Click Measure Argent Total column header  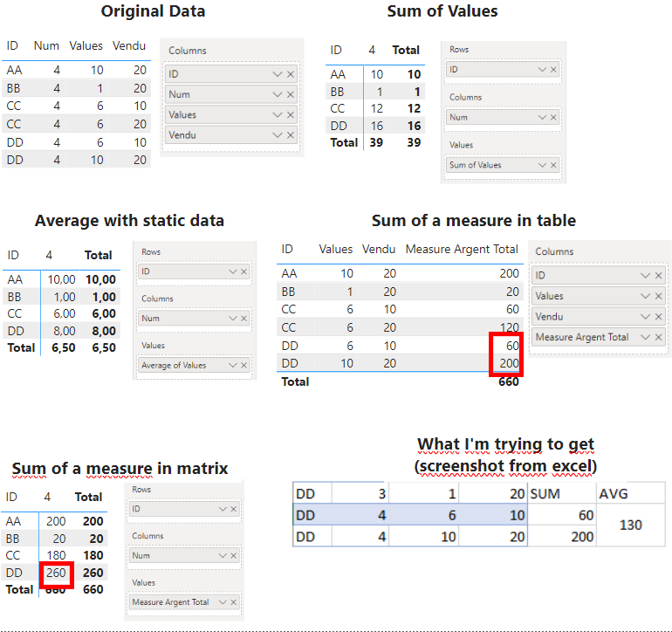point(462,249)
